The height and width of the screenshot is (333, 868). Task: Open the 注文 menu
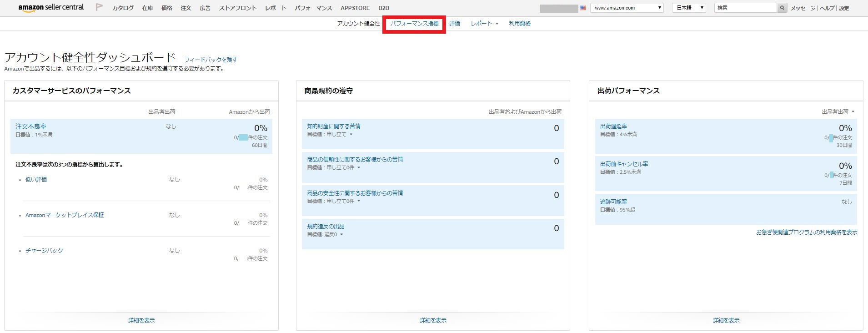tap(186, 8)
